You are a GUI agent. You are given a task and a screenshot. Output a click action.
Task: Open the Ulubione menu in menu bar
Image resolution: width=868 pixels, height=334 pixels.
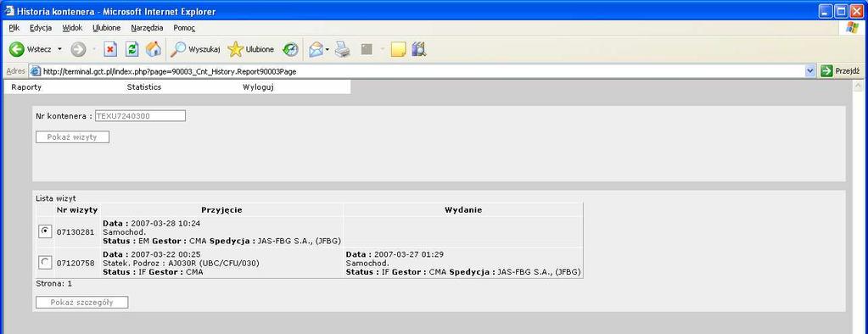pyautogui.click(x=106, y=28)
